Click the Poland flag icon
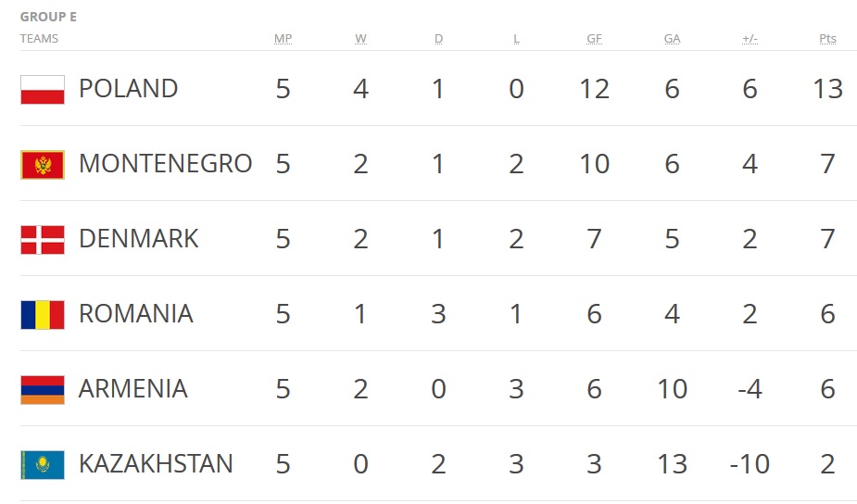The width and height of the screenshot is (857, 504). pyautogui.click(x=43, y=89)
